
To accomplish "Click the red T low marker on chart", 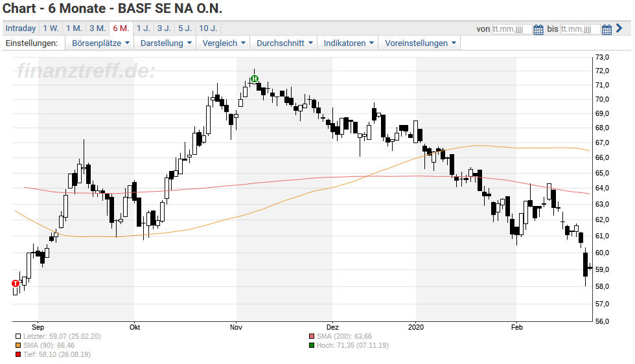I will [16, 284].
